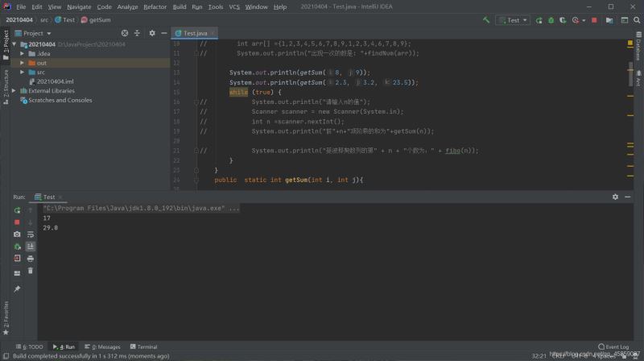The width and height of the screenshot is (644, 361).
Task: Click the Debug bug icon in top toolbar
Action: pyautogui.click(x=549, y=19)
